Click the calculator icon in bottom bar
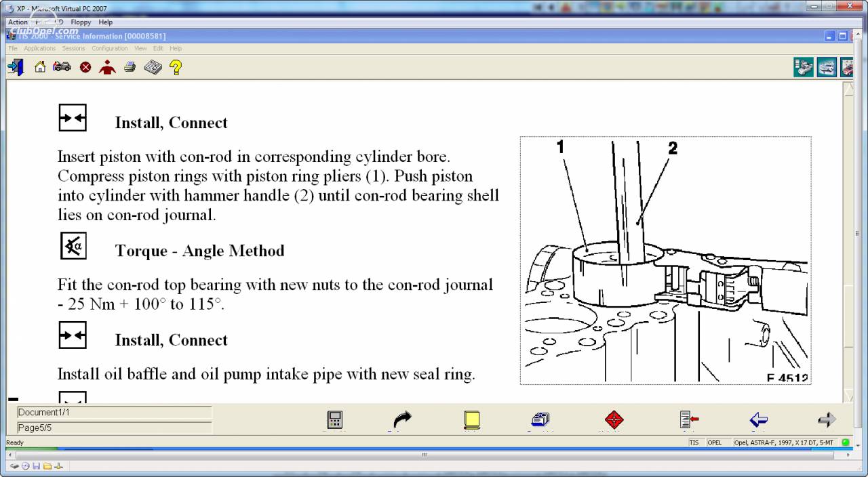This screenshot has height=477, width=868. [334, 420]
